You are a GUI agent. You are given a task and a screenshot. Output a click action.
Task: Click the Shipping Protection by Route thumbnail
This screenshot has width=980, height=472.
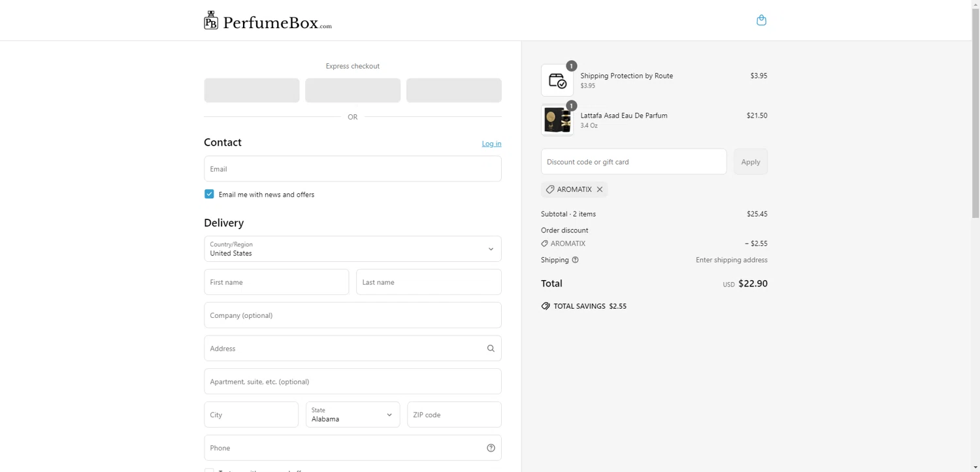pyautogui.click(x=557, y=80)
